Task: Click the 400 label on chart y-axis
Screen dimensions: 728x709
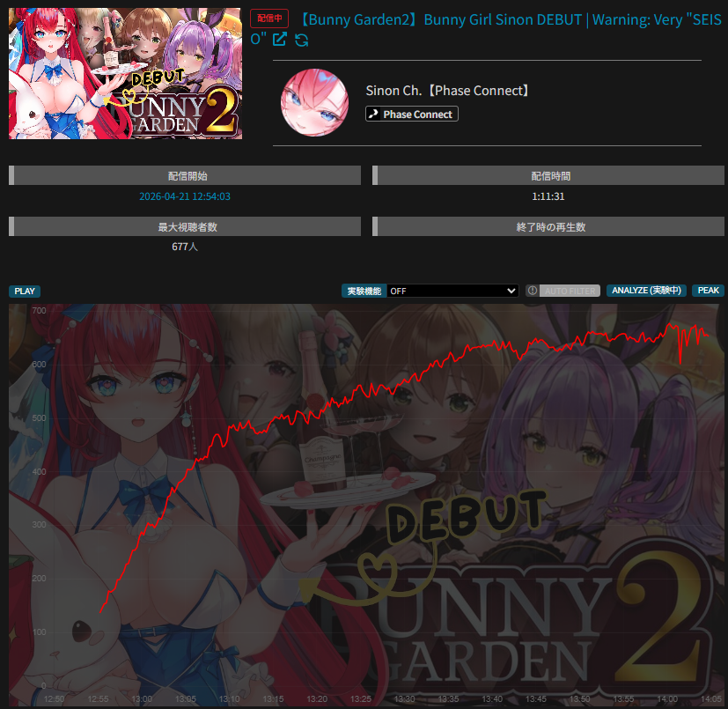Action: pyautogui.click(x=39, y=471)
